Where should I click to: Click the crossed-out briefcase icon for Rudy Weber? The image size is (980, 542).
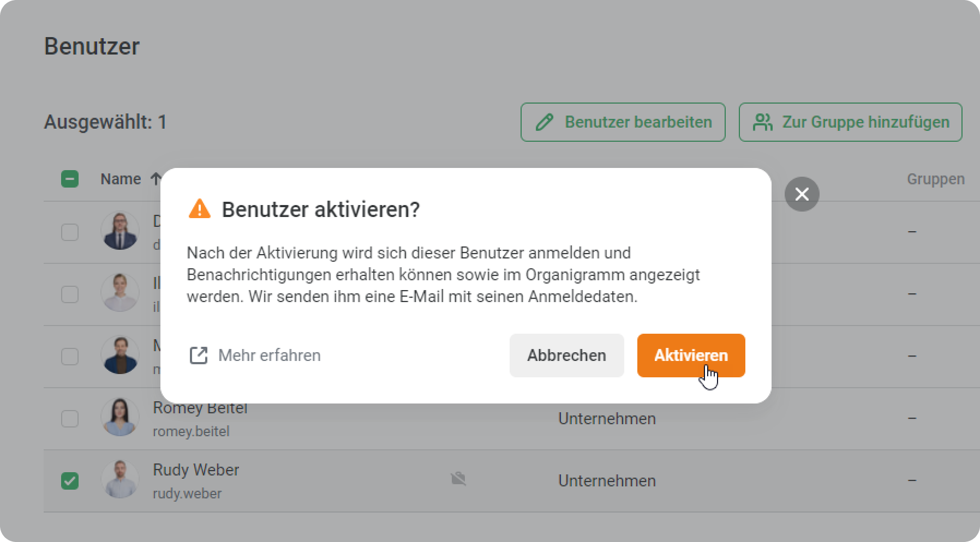458,479
